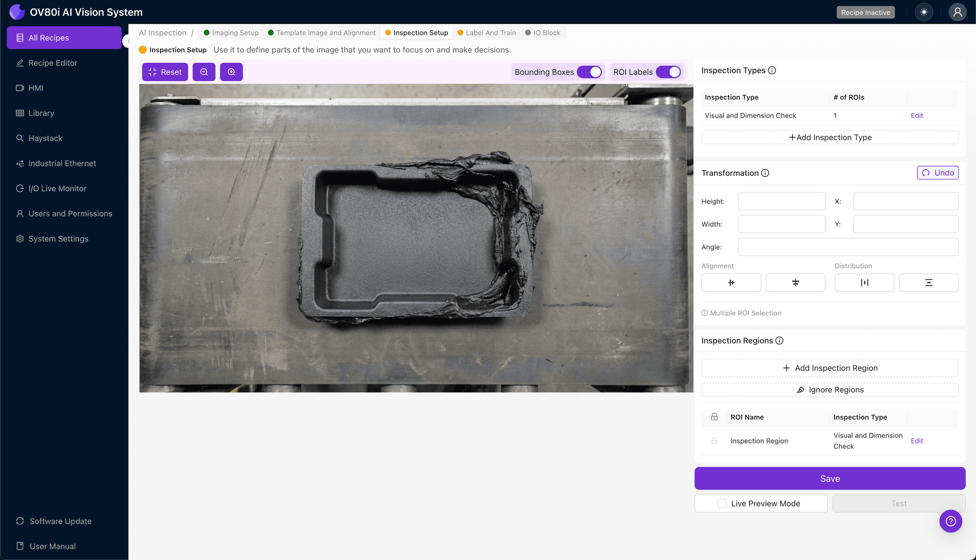
Task: Click the theme brightness icon in top bar
Action: point(924,12)
